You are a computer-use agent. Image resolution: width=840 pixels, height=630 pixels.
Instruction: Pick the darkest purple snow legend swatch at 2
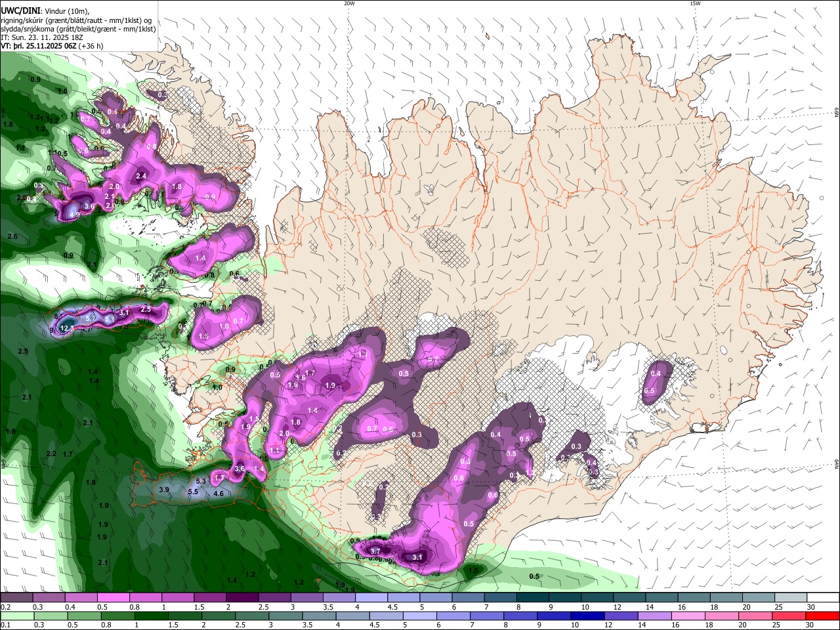coord(241,597)
